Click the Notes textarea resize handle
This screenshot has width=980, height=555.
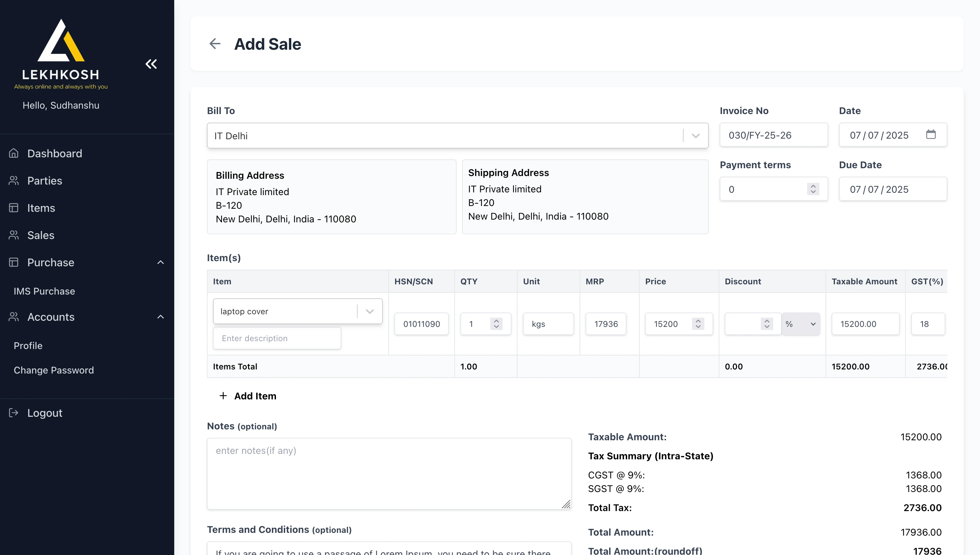tap(566, 504)
